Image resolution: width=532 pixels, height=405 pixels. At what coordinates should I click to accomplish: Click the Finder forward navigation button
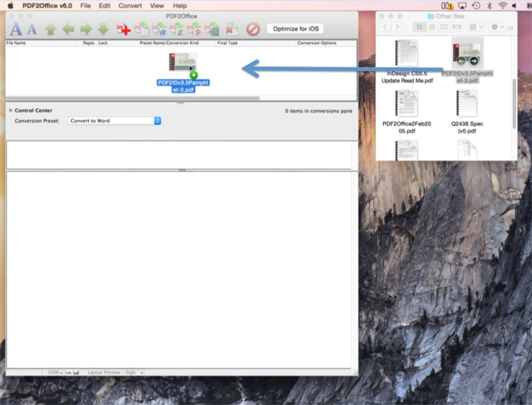(397, 27)
